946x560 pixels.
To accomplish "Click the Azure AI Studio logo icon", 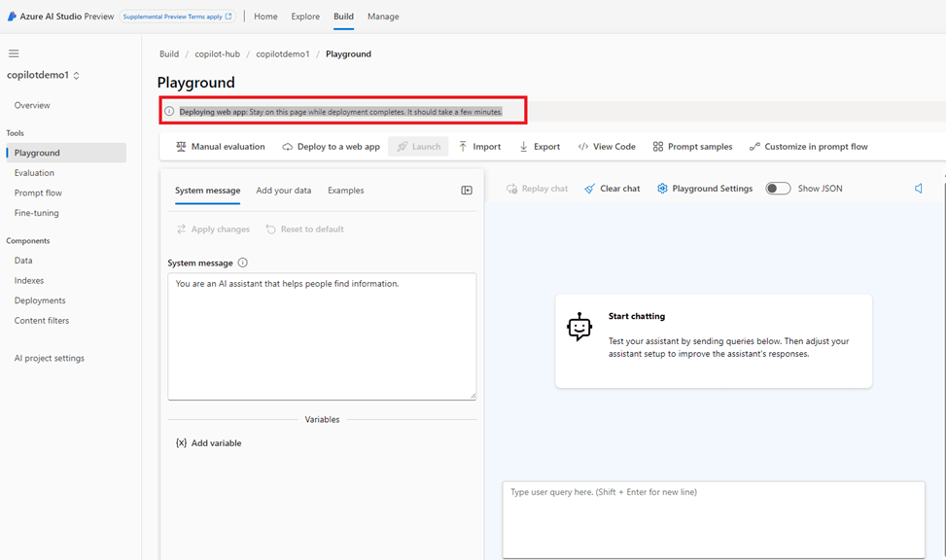I will [x=12, y=17].
